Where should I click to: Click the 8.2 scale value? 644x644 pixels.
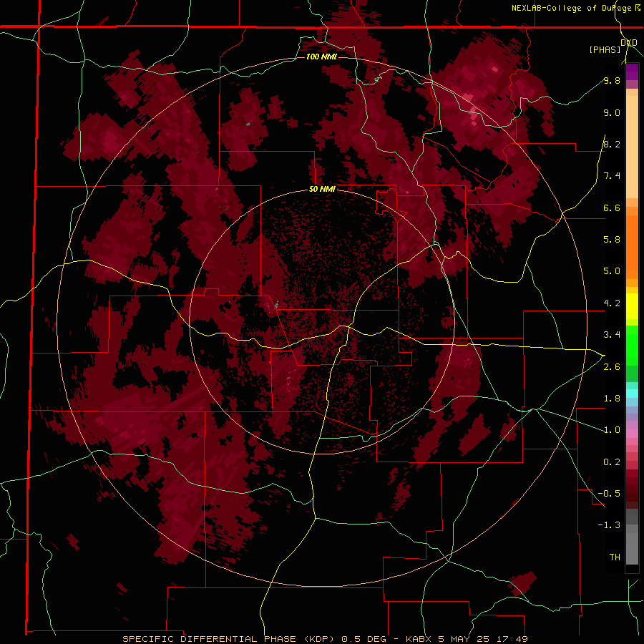pos(612,144)
